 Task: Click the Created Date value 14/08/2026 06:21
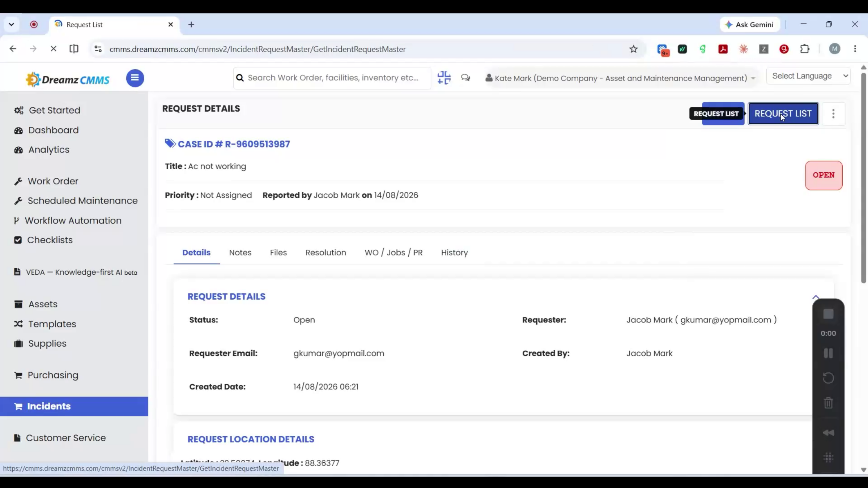pos(326,387)
